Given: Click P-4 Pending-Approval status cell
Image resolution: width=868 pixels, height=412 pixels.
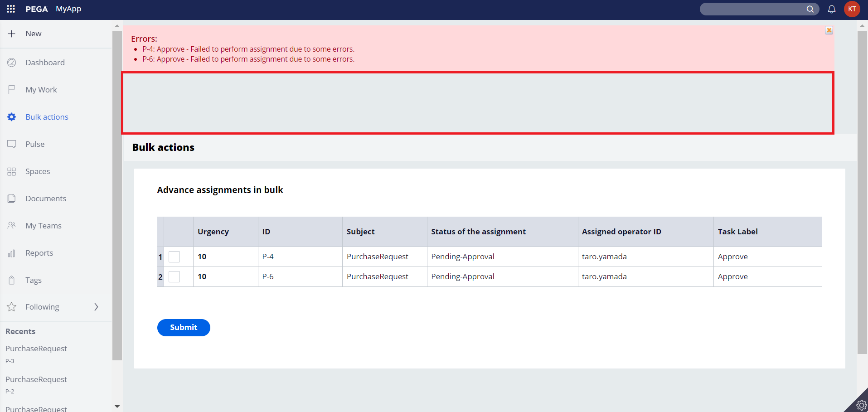Looking at the screenshot, I should pos(502,257).
